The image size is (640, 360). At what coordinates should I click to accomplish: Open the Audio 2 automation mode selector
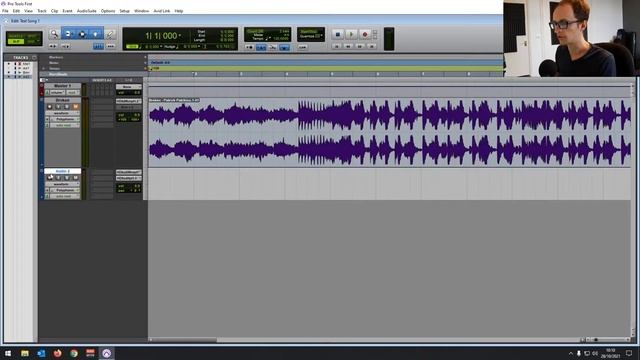click(x=65, y=196)
